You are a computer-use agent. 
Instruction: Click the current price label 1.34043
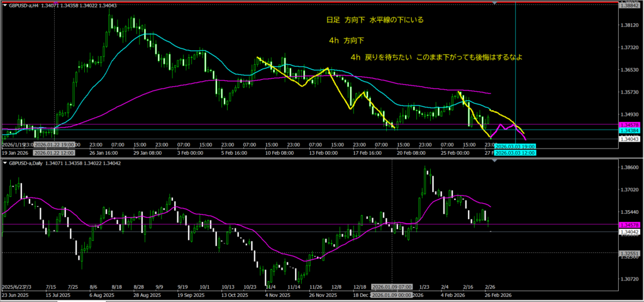tap(630, 139)
